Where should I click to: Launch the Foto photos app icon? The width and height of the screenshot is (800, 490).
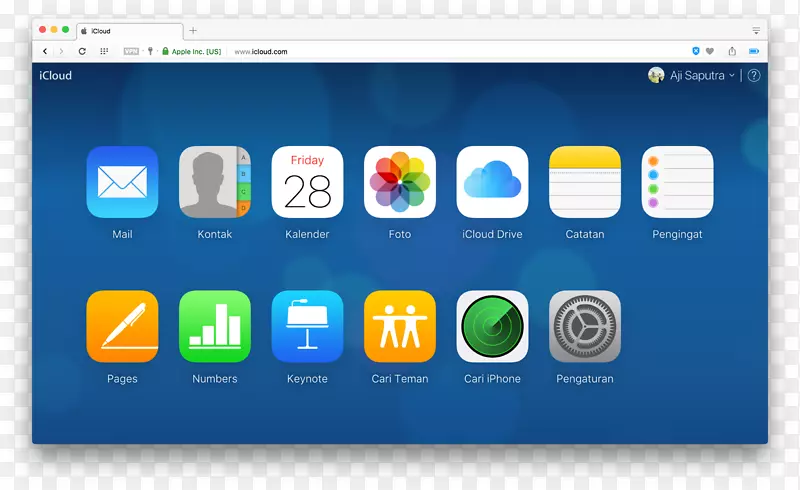pyautogui.click(x=400, y=182)
